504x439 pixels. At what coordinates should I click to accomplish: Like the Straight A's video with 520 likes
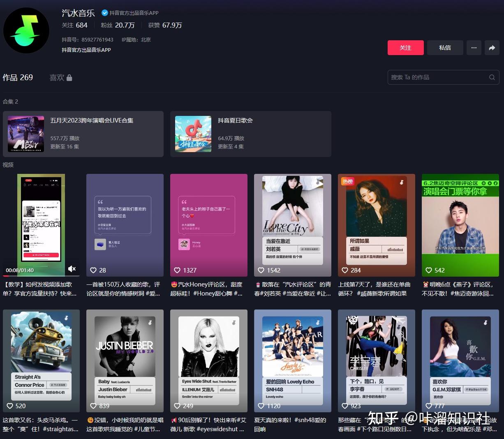click(x=10, y=406)
